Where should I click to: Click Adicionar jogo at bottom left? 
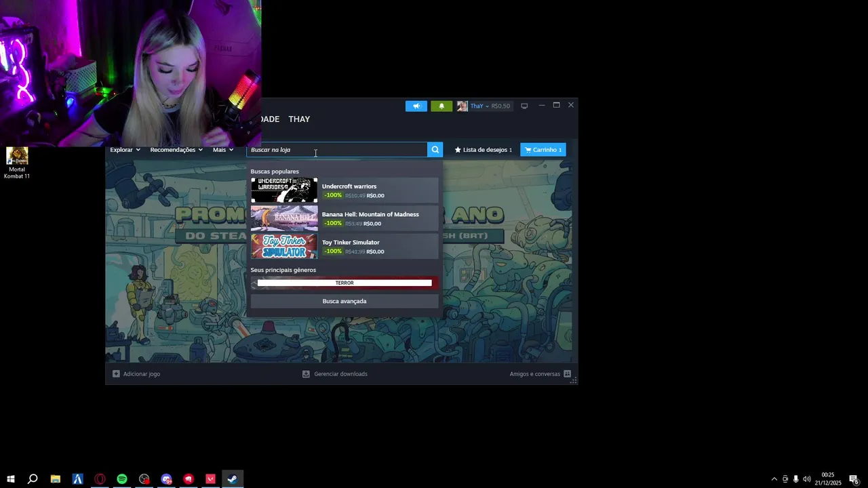[136, 373]
